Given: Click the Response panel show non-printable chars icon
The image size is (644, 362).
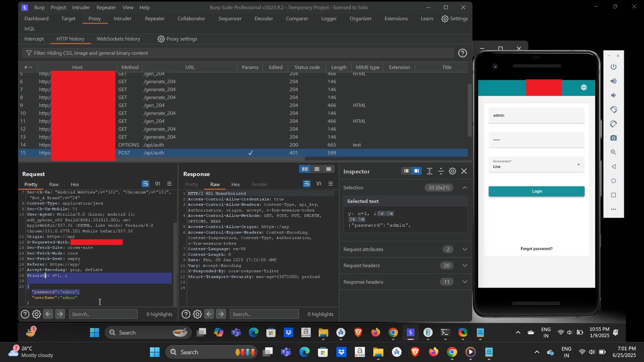Looking at the screenshot, I should (x=319, y=184).
